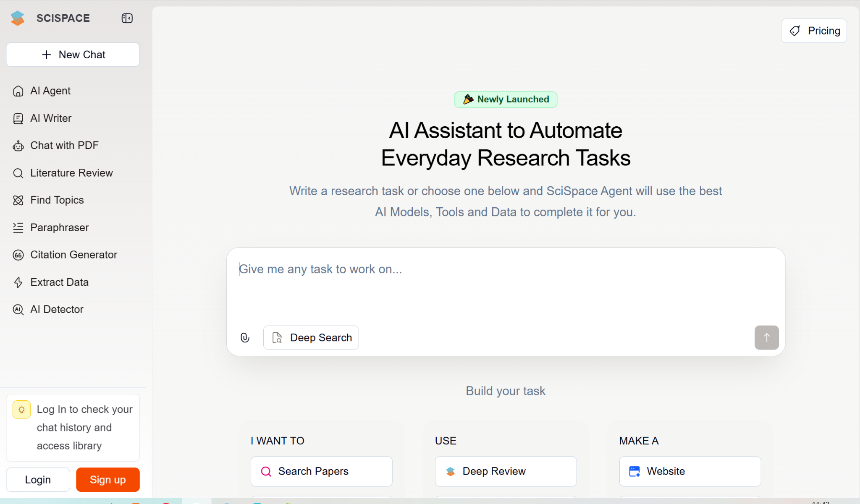
Task: Click the paperclip attach file icon
Action: pos(245,337)
